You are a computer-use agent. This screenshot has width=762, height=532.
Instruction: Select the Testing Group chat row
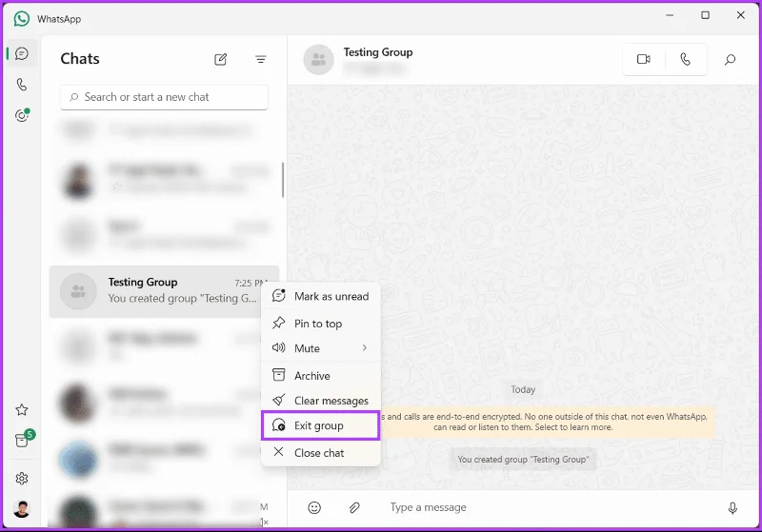[164, 292]
